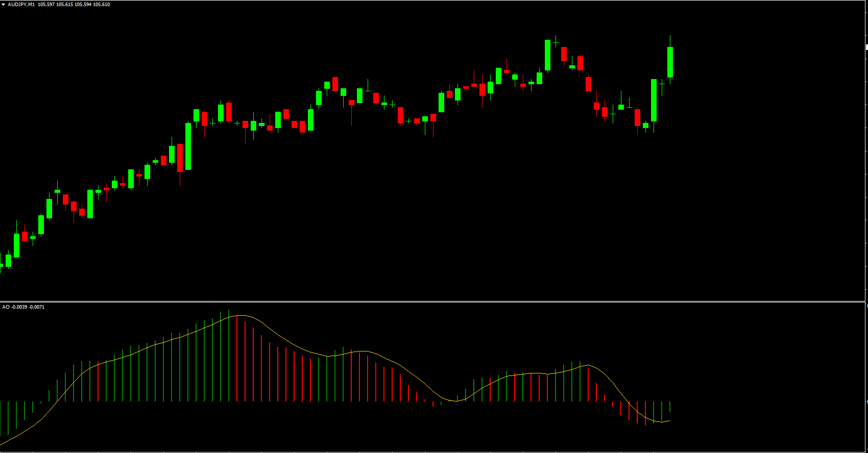Select the tall green candle at the chart's highest peak
Screen dimensions: 868x453
pos(547,55)
